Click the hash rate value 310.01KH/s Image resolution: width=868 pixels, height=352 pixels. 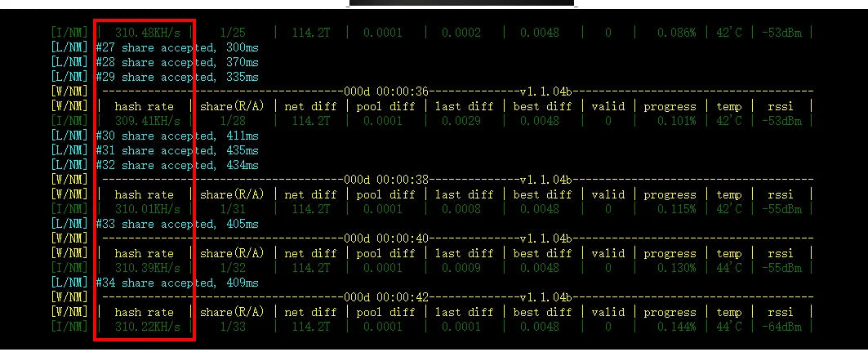147,209
